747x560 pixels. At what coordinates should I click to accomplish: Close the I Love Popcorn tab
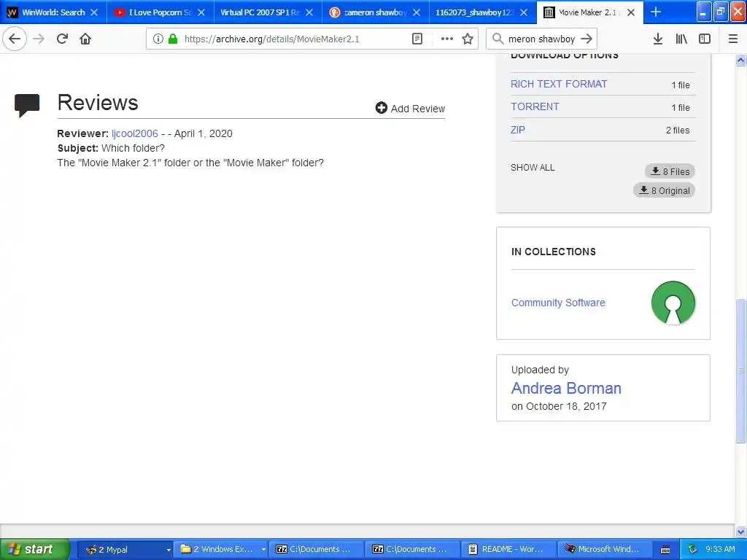pyautogui.click(x=201, y=12)
